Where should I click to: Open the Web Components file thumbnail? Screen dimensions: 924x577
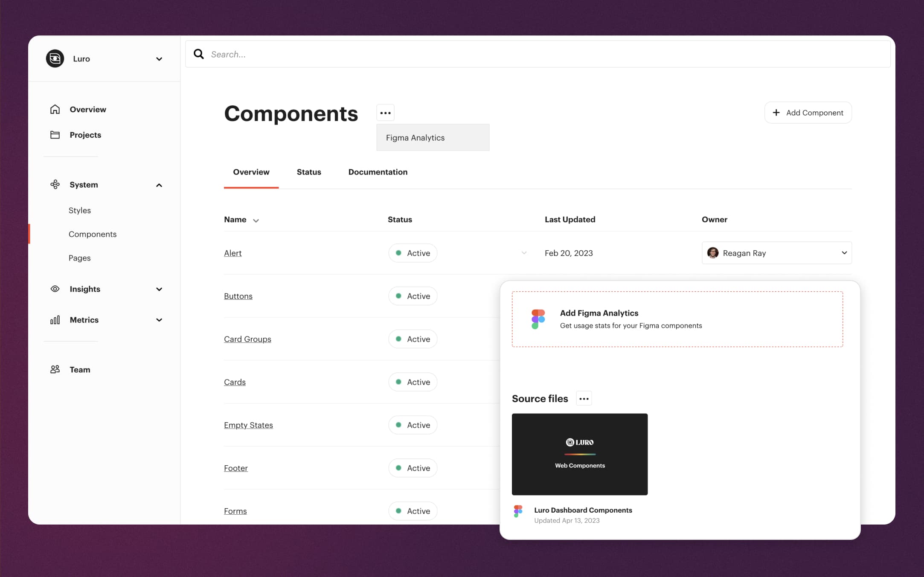579,454
